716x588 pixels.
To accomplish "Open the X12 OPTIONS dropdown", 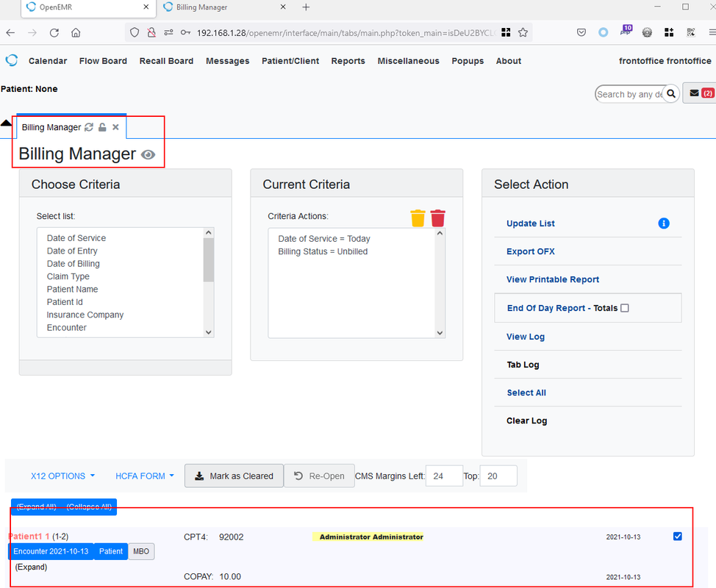I will 62,476.
